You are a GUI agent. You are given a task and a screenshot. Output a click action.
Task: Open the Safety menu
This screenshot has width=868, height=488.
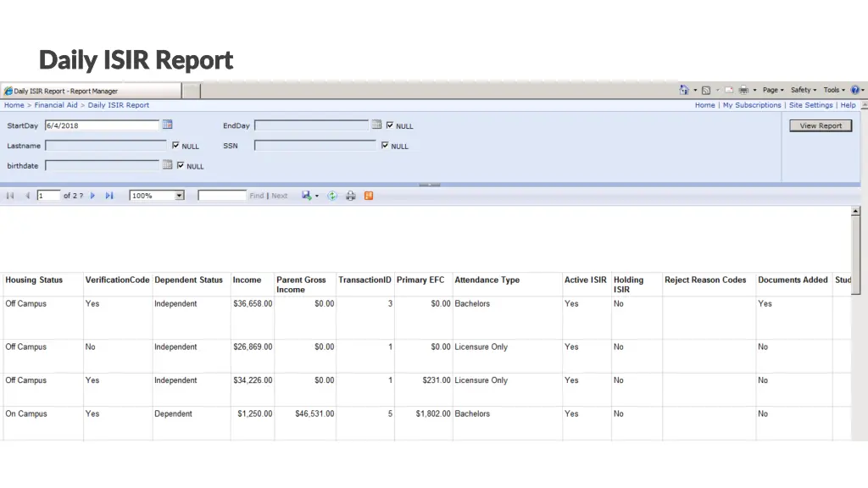[804, 90]
